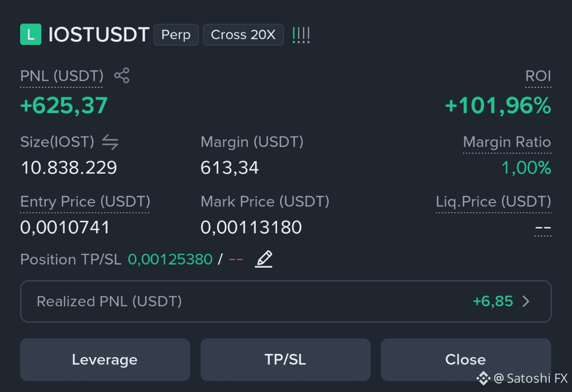Screen dimensions: 572x392
Task: Tap the Entry Price (USDT) label
Action: (85, 202)
